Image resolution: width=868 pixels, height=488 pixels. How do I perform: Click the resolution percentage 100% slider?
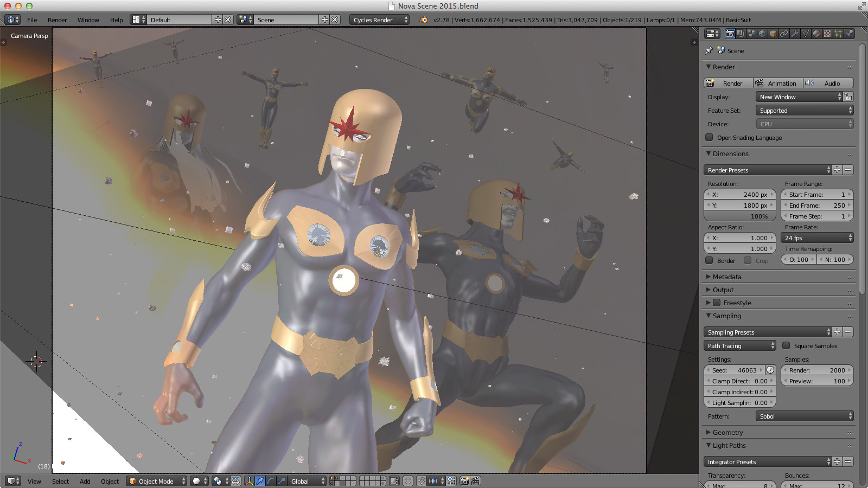(740, 216)
